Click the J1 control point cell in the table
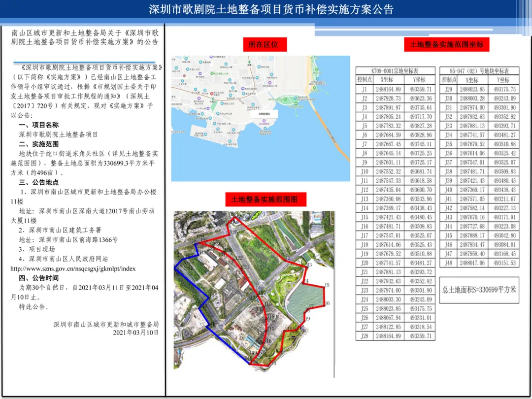Screen dimensions: 532x399 364,90
